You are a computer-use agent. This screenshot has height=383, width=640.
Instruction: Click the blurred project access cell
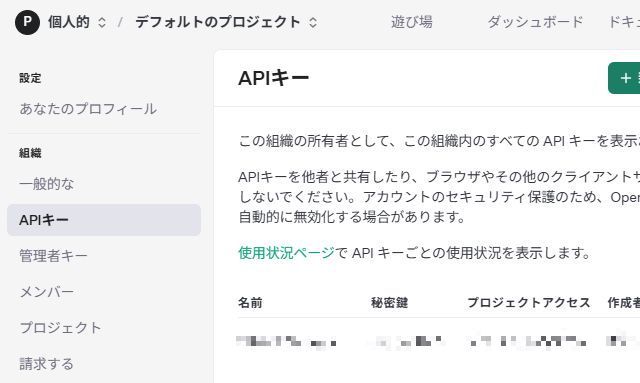pos(528,341)
